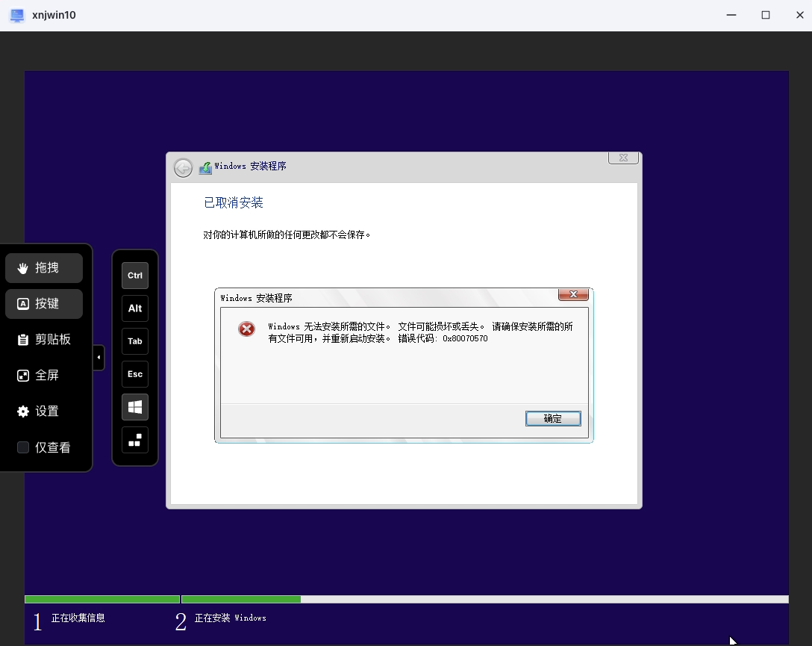
Task: Click the 确定 confirmation button
Action: click(553, 418)
